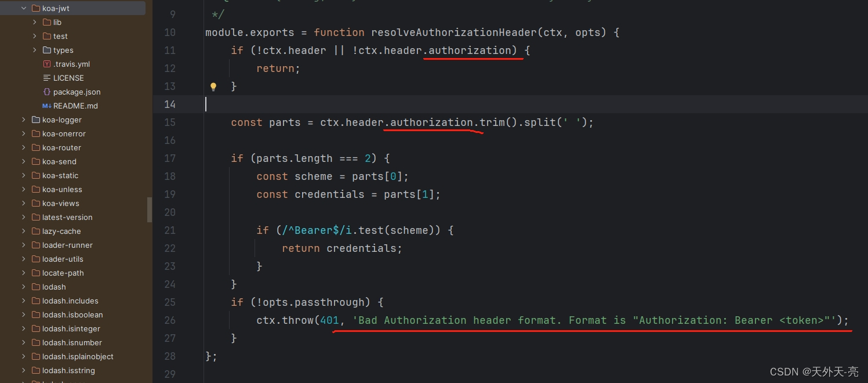Select the koa-unless folder row
868x383 pixels.
pos(73,189)
